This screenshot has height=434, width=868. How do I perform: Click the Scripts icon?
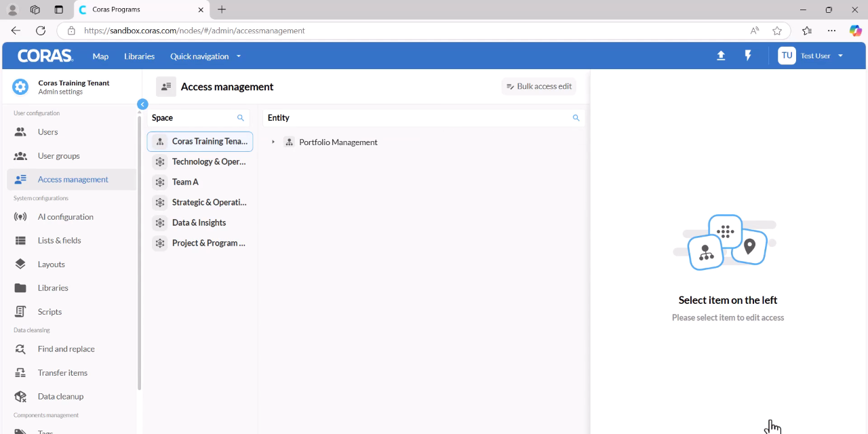pos(20,312)
